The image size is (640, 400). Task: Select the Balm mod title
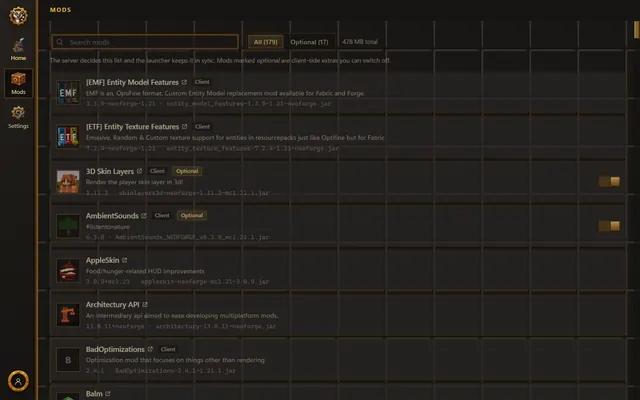pyautogui.click(x=94, y=393)
